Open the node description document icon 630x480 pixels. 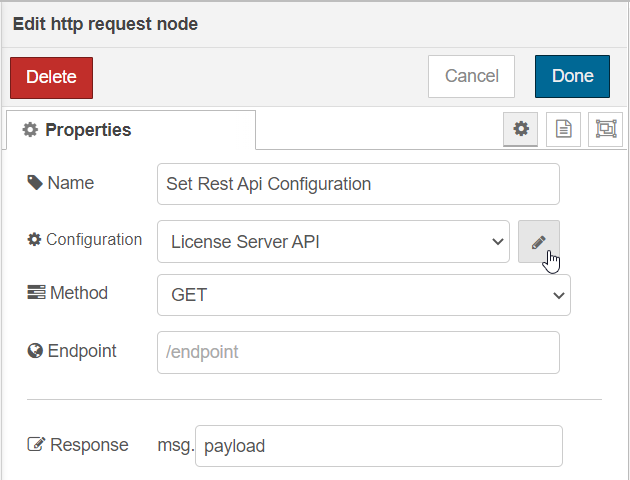point(563,129)
